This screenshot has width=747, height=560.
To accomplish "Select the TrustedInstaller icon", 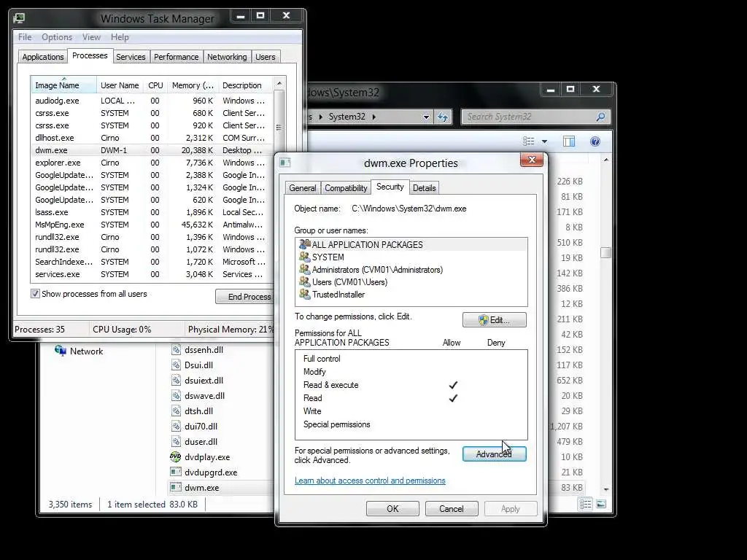I will (x=304, y=294).
